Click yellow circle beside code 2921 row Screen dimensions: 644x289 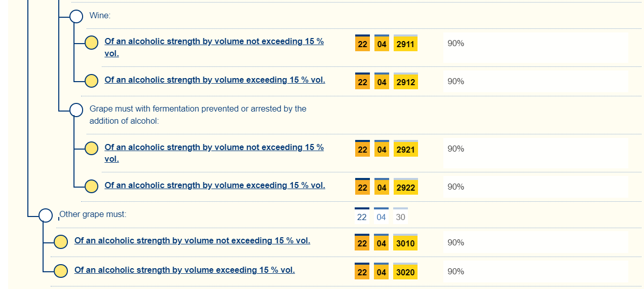pos(91,149)
